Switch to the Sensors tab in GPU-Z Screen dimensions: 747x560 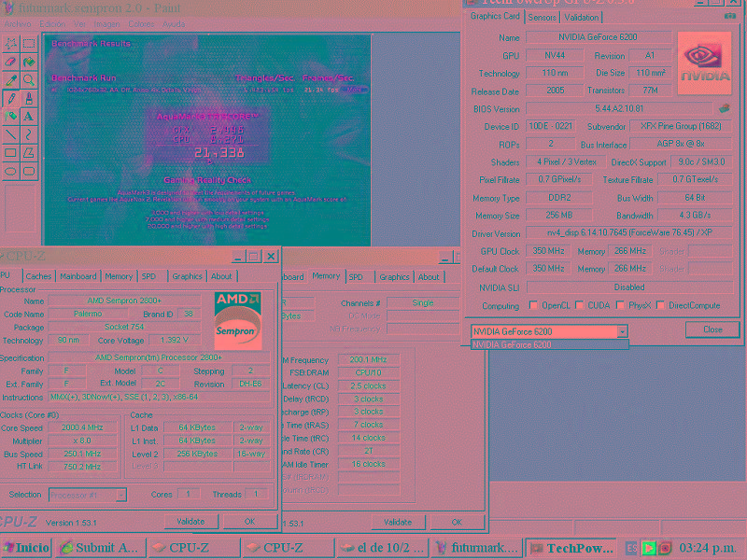pyautogui.click(x=543, y=18)
